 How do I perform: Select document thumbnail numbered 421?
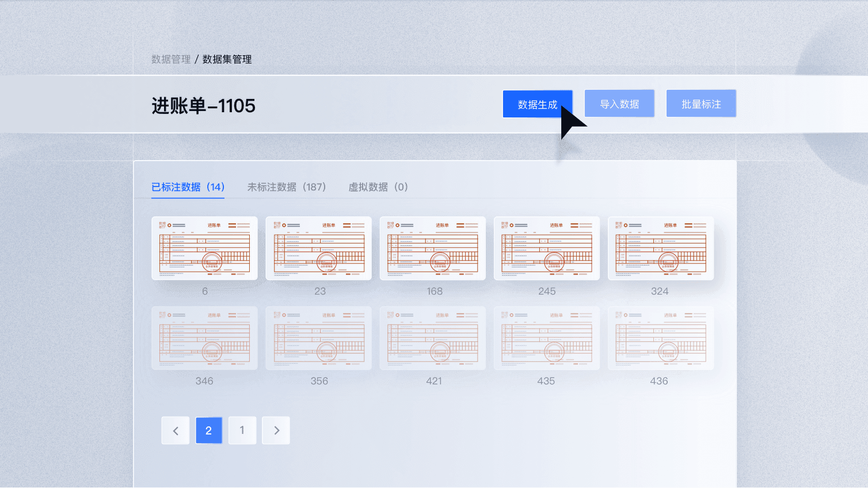(x=432, y=338)
